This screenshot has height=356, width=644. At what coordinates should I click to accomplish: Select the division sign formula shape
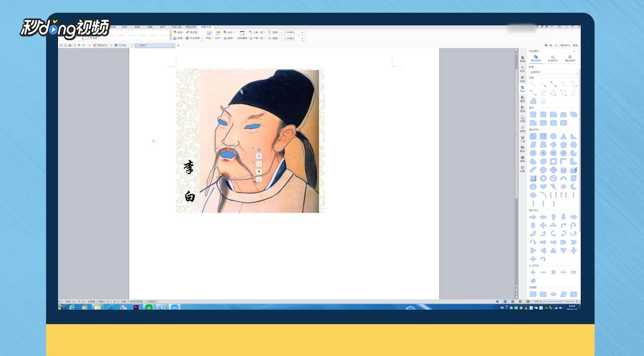(x=563, y=272)
